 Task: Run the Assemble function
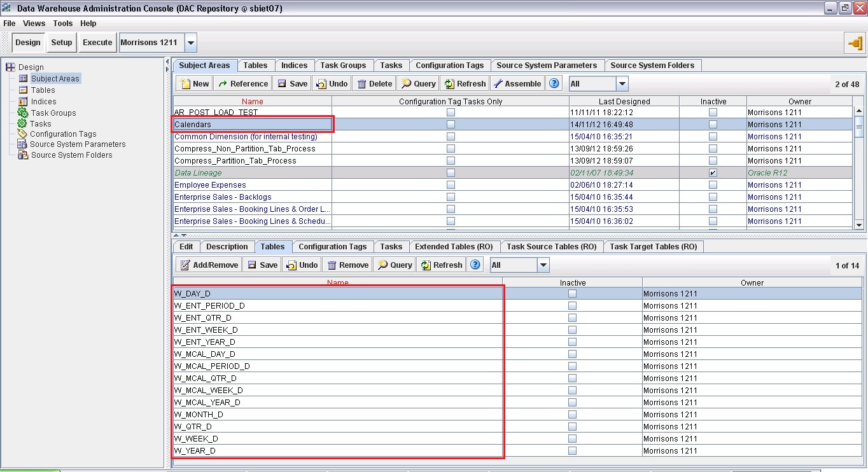tap(518, 83)
